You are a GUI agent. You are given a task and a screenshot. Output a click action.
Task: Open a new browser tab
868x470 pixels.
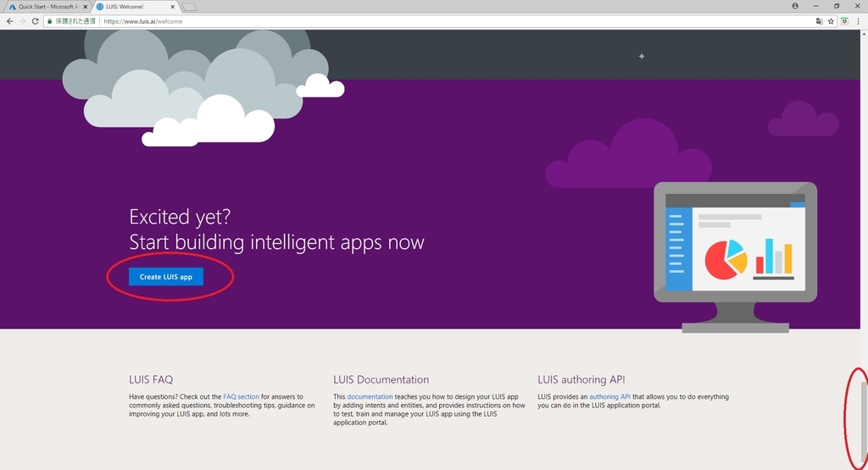189,7
